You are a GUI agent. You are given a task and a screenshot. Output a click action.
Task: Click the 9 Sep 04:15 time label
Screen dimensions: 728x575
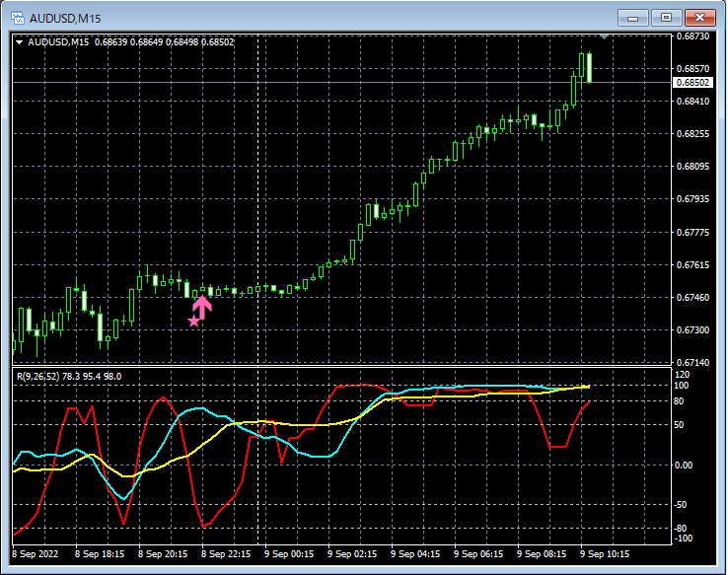[415, 554]
